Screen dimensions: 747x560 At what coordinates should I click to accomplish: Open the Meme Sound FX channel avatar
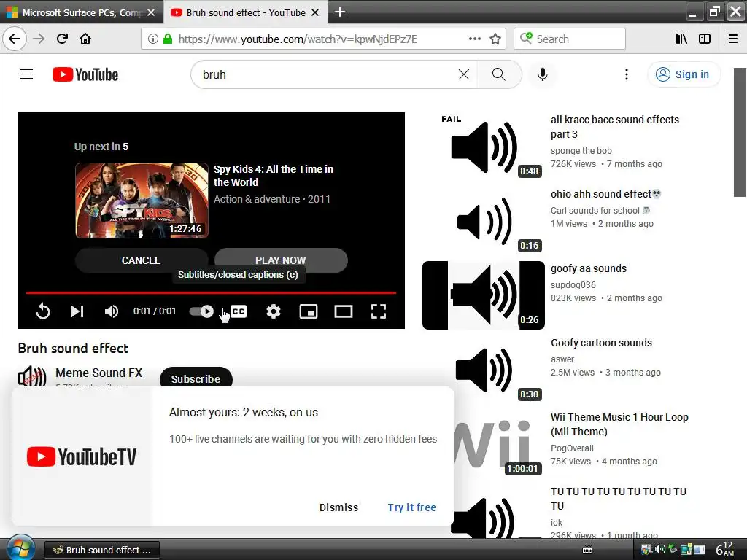tap(32, 377)
